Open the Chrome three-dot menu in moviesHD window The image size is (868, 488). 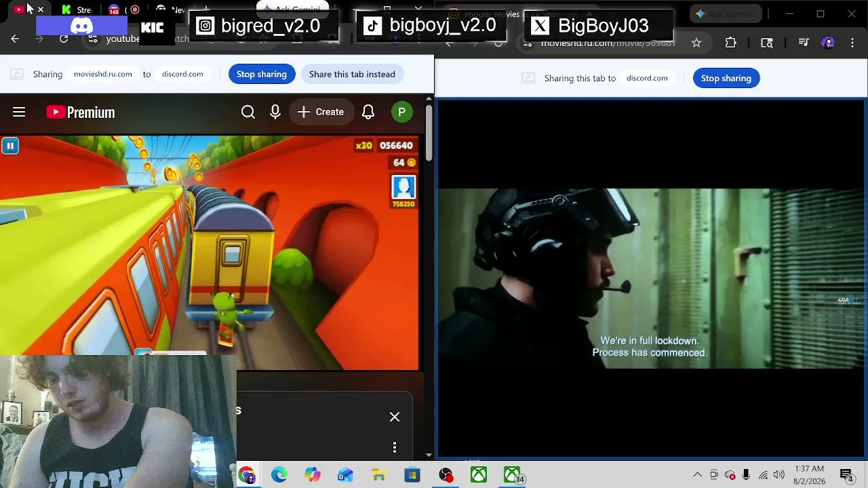coord(852,43)
